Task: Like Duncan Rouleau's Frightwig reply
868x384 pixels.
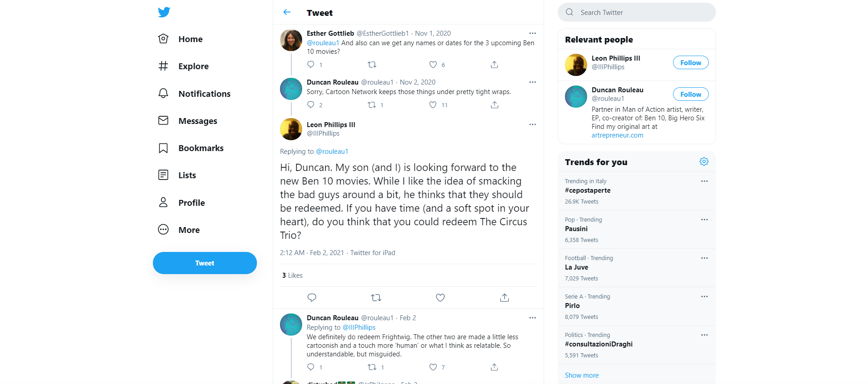Action: (x=433, y=367)
